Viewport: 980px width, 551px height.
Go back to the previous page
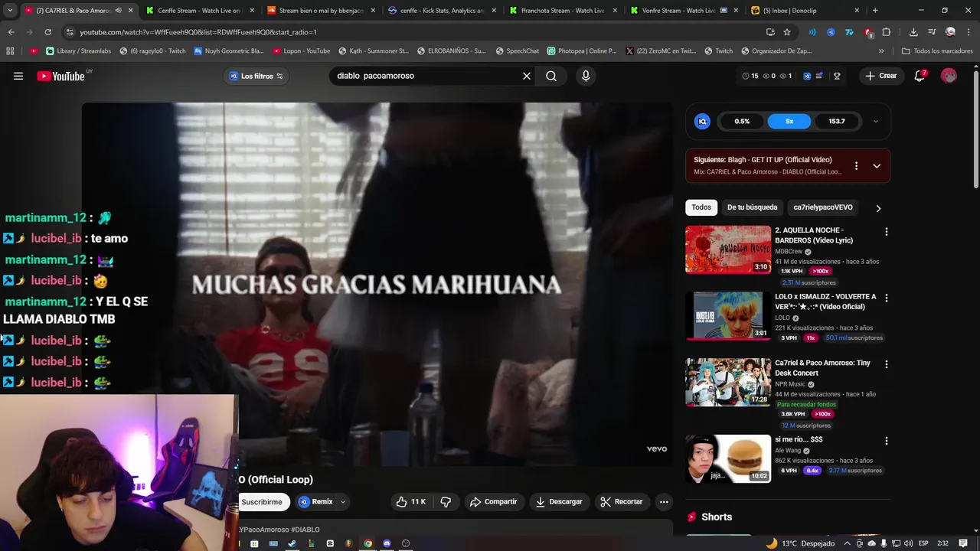coord(11,32)
